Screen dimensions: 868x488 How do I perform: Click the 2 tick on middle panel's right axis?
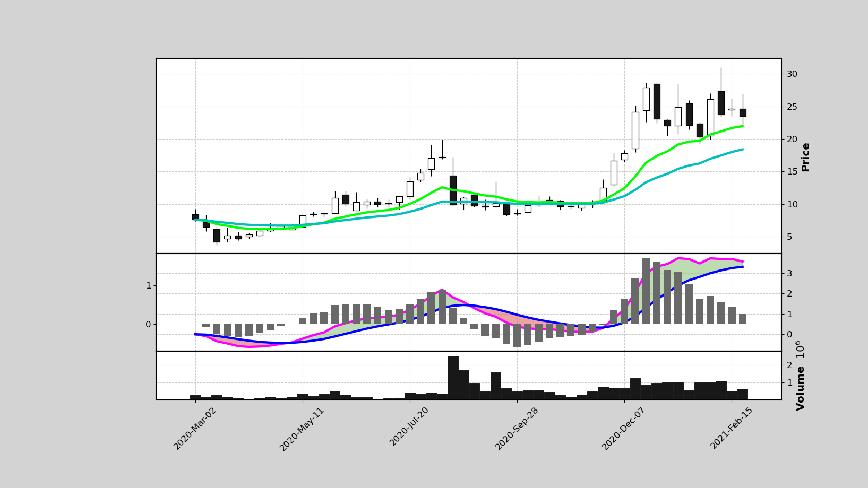coord(789,293)
